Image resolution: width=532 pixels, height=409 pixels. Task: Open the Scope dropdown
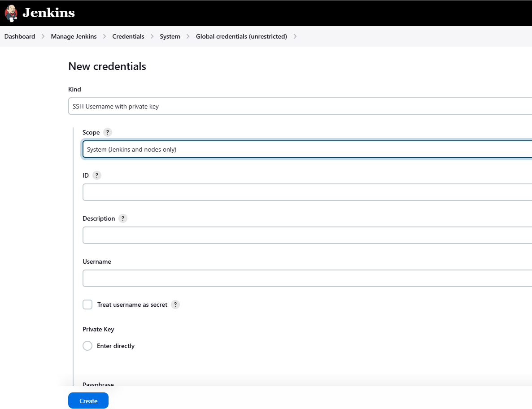[x=307, y=149]
